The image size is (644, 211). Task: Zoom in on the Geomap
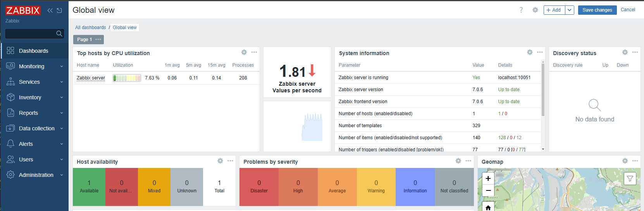click(x=488, y=178)
